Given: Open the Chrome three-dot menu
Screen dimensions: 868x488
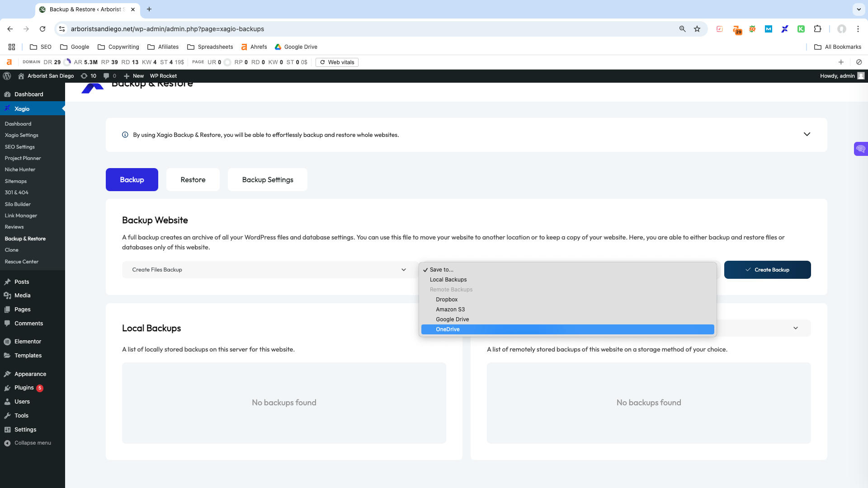Looking at the screenshot, I should 858,29.
